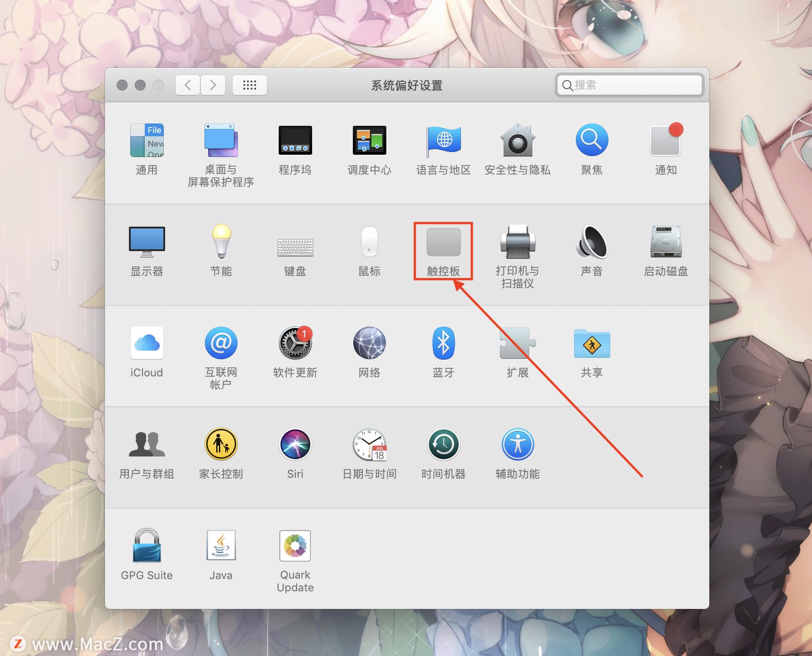Click the back navigation arrow
The height and width of the screenshot is (656, 812).
point(188,85)
